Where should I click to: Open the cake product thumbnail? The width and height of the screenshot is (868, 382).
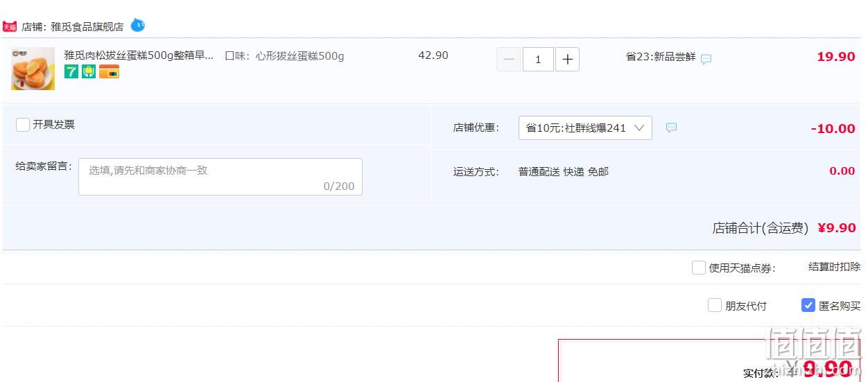[33, 69]
